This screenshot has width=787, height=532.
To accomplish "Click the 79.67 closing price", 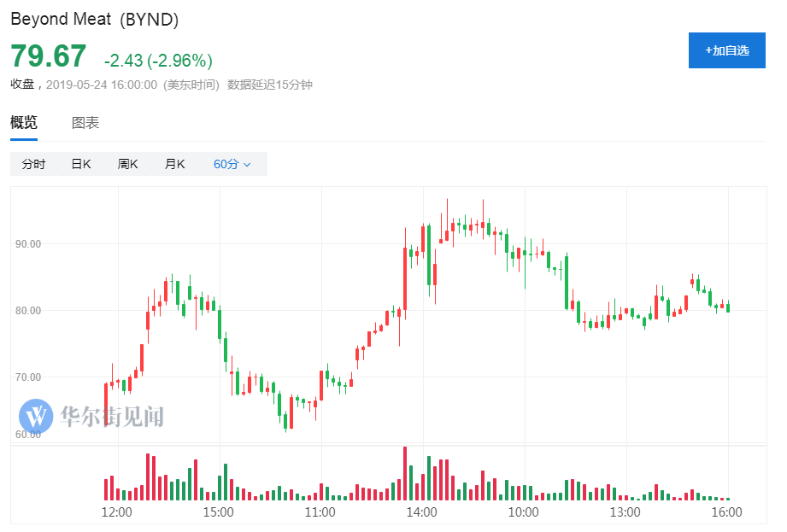I will pos(49,56).
